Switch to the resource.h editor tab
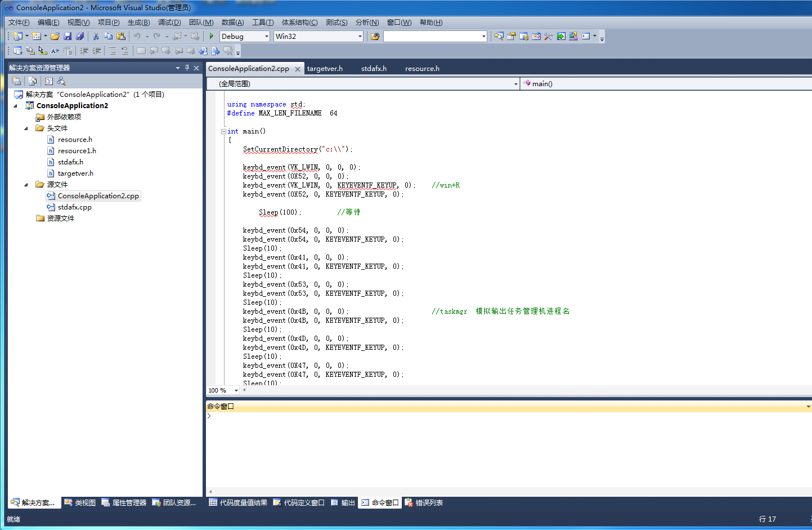This screenshot has height=530, width=812. pyautogui.click(x=422, y=69)
